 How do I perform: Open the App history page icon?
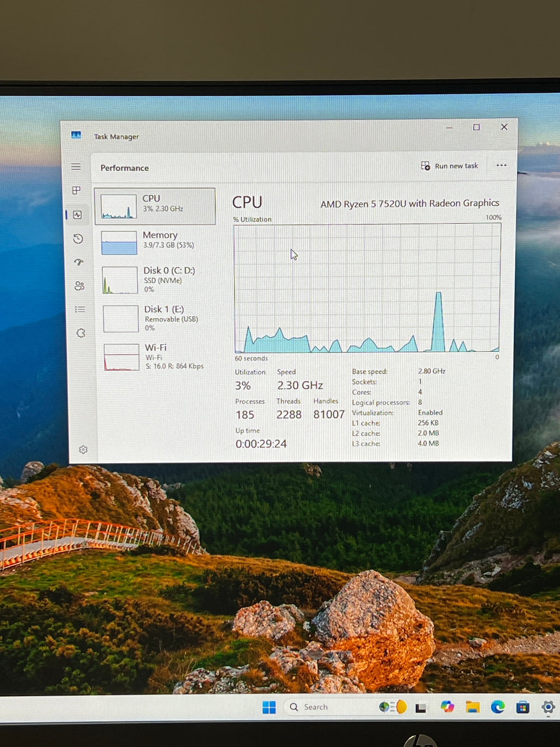[x=78, y=239]
